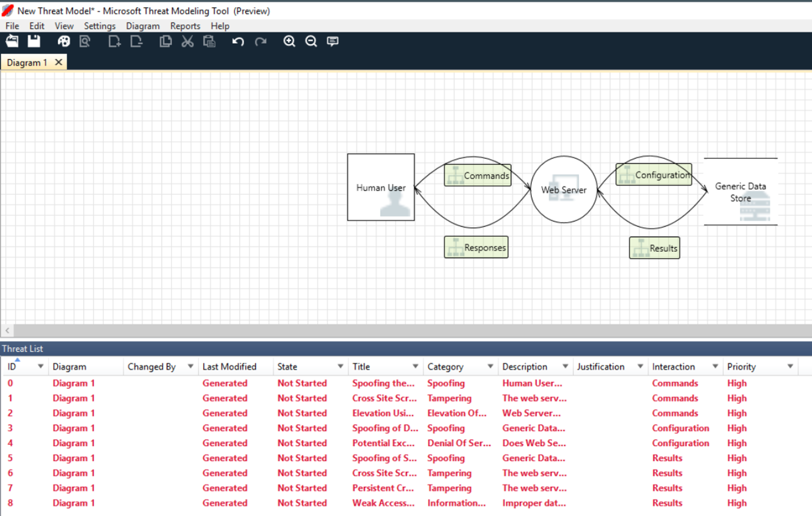Click the Category column header text
The width and height of the screenshot is (812, 516).
(x=445, y=367)
